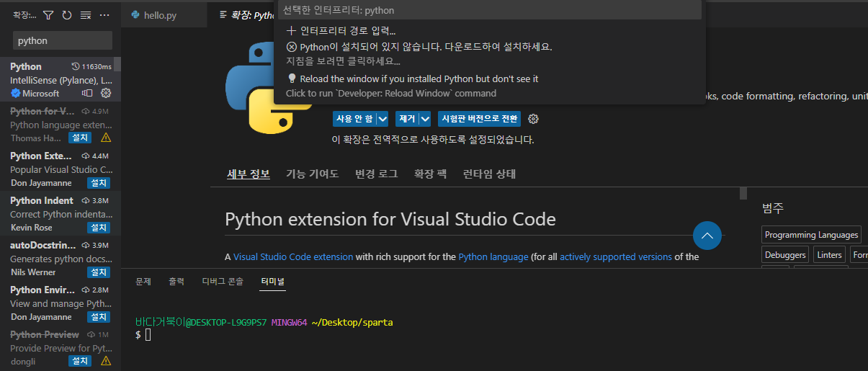The height and width of the screenshot is (371, 868).
Task: Click the actively supported versions link
Action: click(x=616, y=256)
